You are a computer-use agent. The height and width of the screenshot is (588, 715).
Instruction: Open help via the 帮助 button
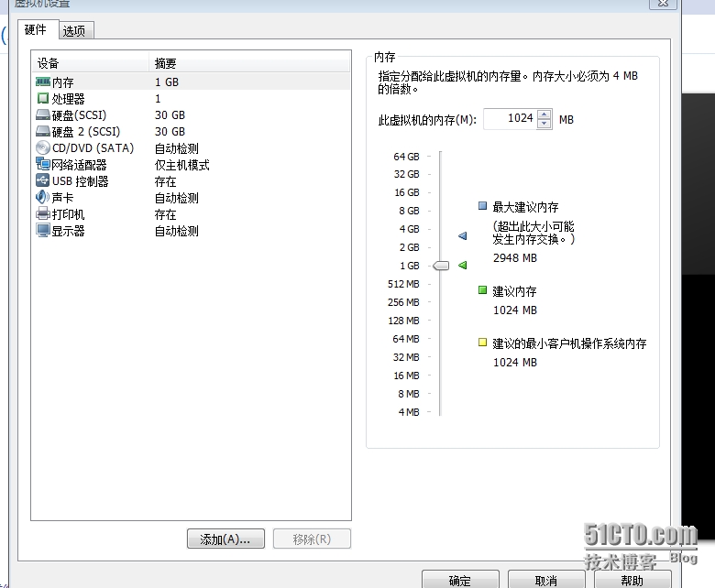(632, 580)
